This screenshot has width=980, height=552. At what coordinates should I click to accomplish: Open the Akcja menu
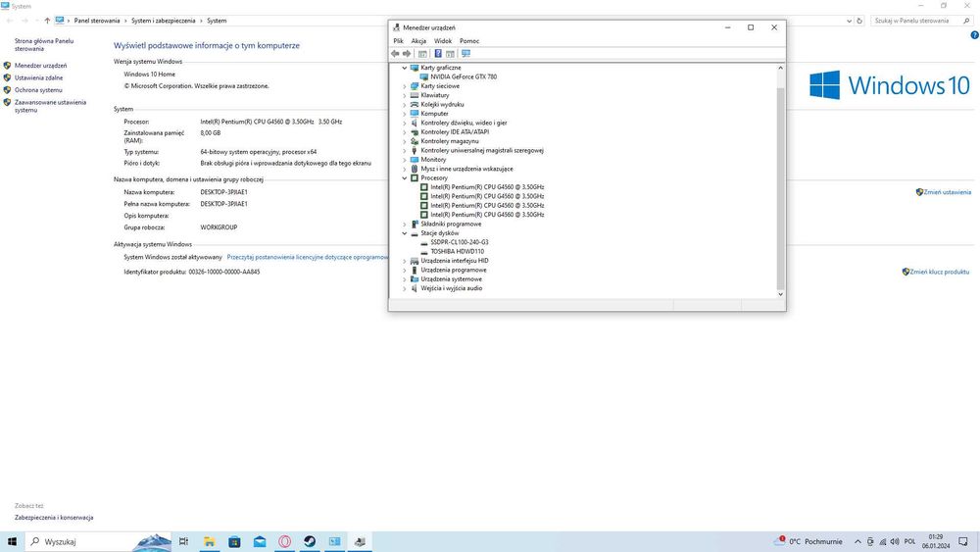point(418,41)
